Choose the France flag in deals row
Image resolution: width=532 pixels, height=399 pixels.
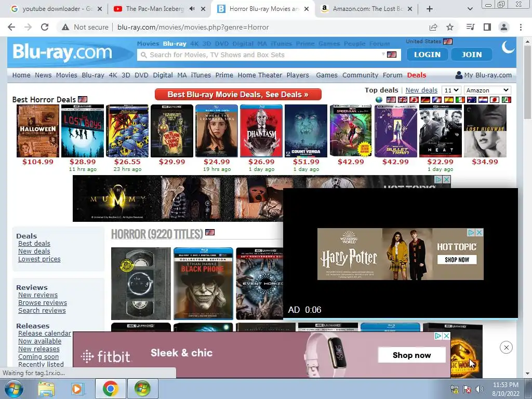437,100
